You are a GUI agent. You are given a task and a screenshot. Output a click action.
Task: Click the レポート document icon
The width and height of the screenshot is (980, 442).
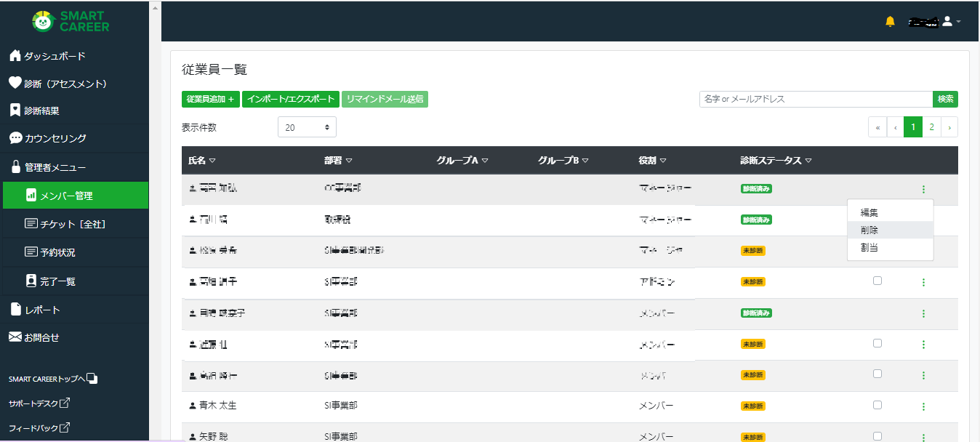15,309
